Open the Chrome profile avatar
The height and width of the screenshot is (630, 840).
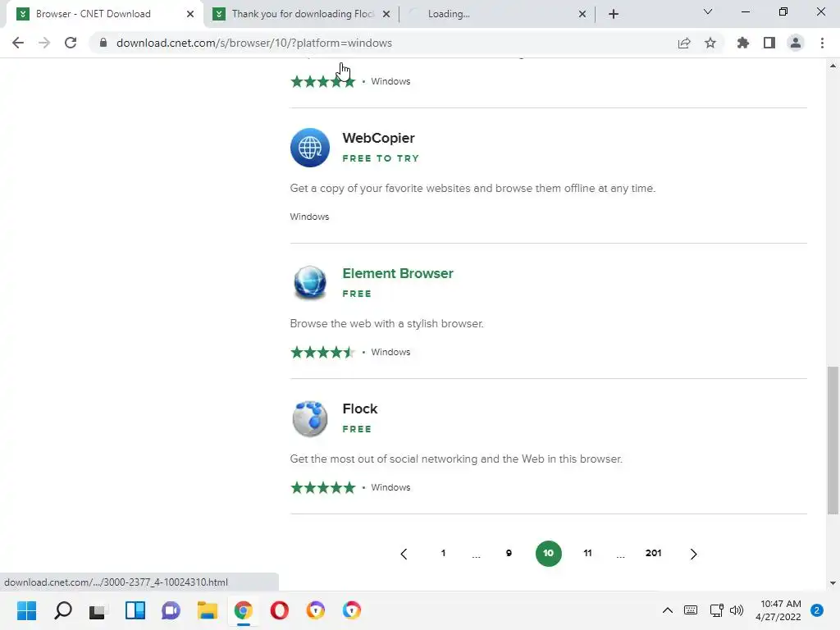[796, 43]
